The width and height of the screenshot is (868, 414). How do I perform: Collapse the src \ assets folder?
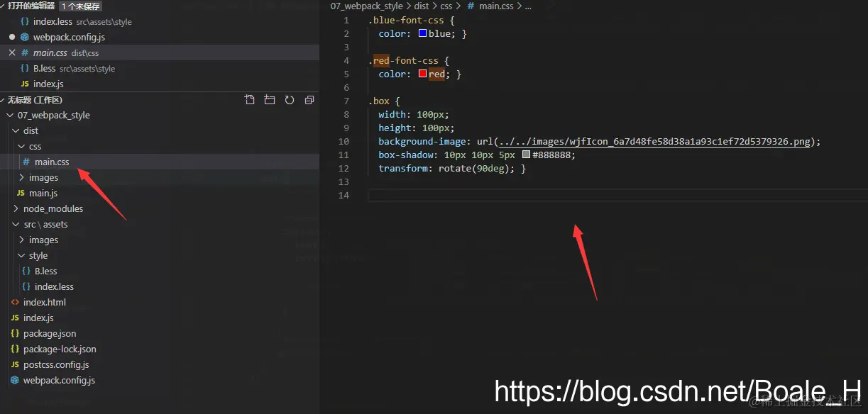pyautogui.click(x=16, y=224)
